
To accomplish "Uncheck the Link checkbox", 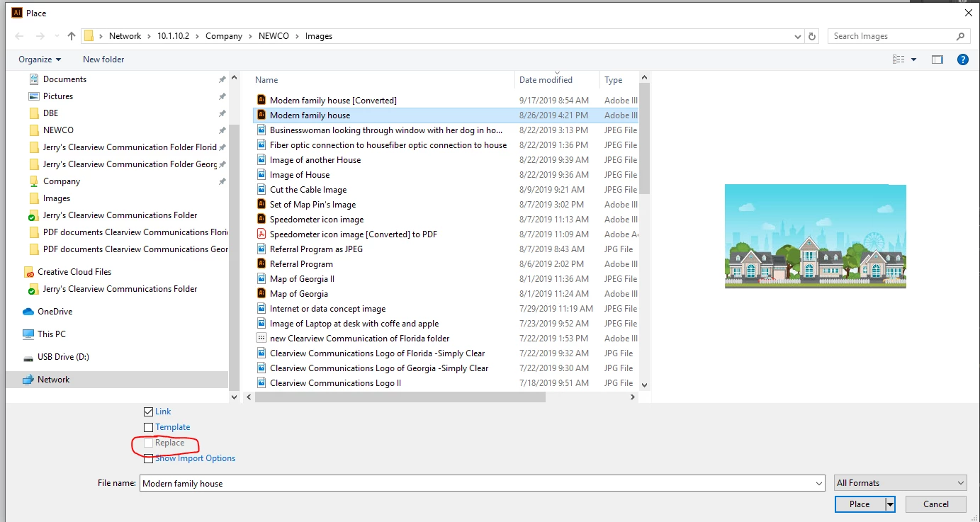I will 148,412.
